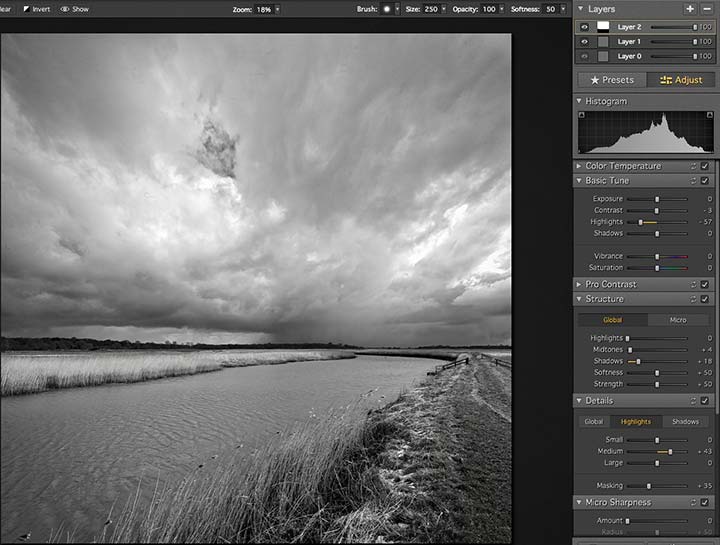Screen dimensions: 720x545
Task: Expand the Pro Contrast section
Action: [x=579, y=285]
